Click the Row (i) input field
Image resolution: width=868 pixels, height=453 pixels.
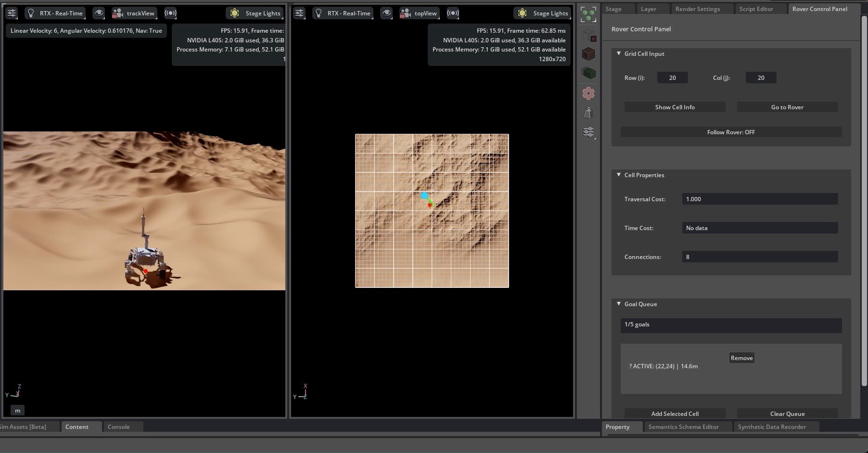pos(672,78)
